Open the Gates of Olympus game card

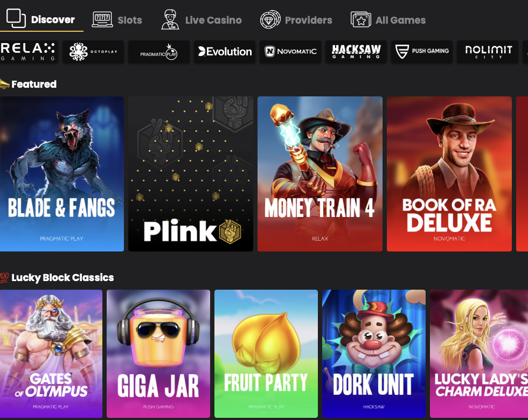pyautogui.click(x=51, y=354)
